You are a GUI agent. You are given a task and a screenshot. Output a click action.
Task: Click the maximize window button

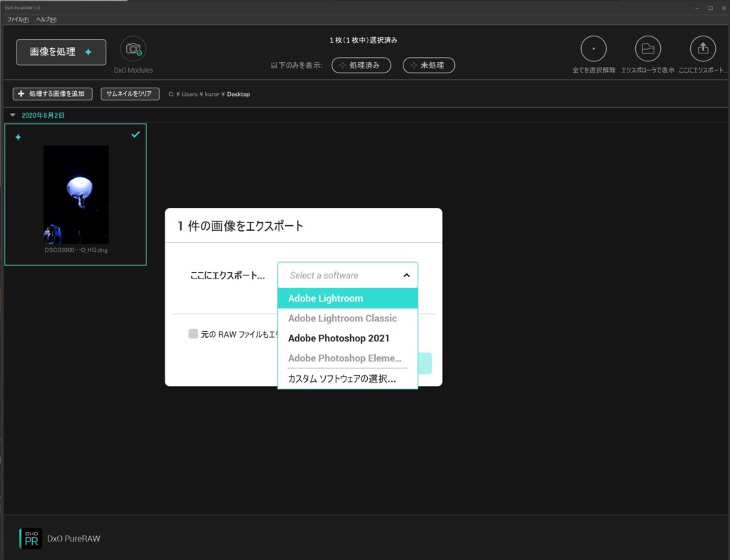pos(711,8)
